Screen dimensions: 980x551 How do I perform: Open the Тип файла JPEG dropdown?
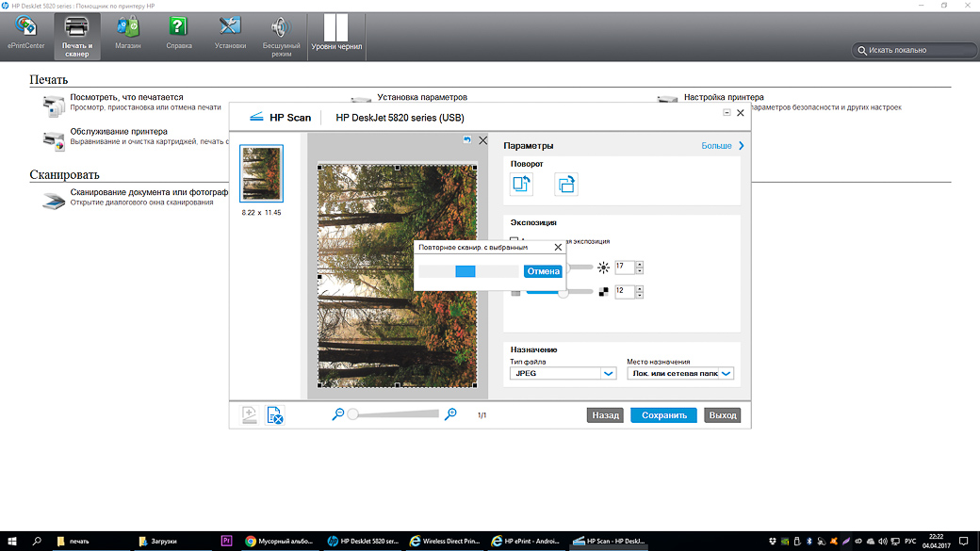pos(563,374)
